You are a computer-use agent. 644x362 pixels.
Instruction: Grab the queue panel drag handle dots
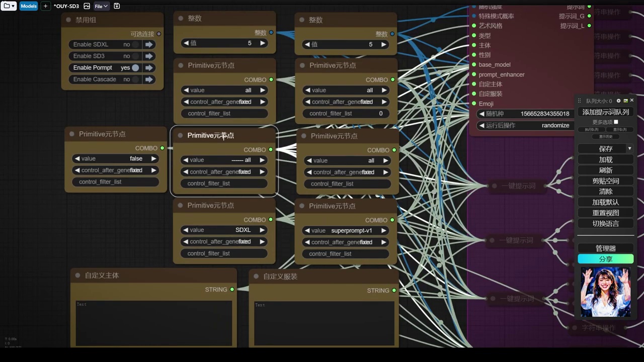(x=580, y=101)
